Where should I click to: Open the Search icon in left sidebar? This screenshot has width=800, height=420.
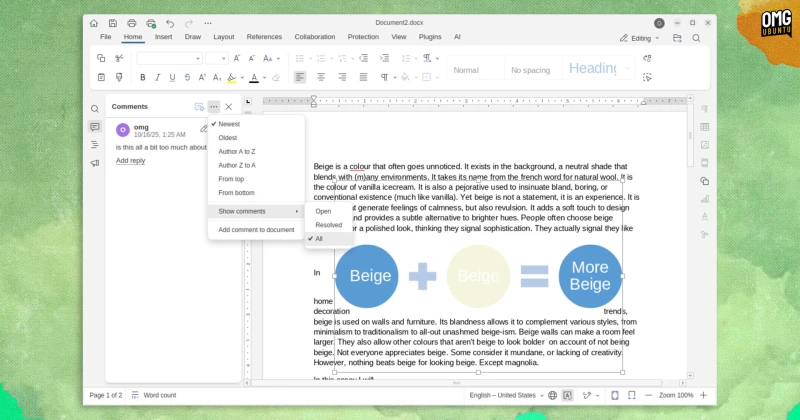(x=95, y=109)
